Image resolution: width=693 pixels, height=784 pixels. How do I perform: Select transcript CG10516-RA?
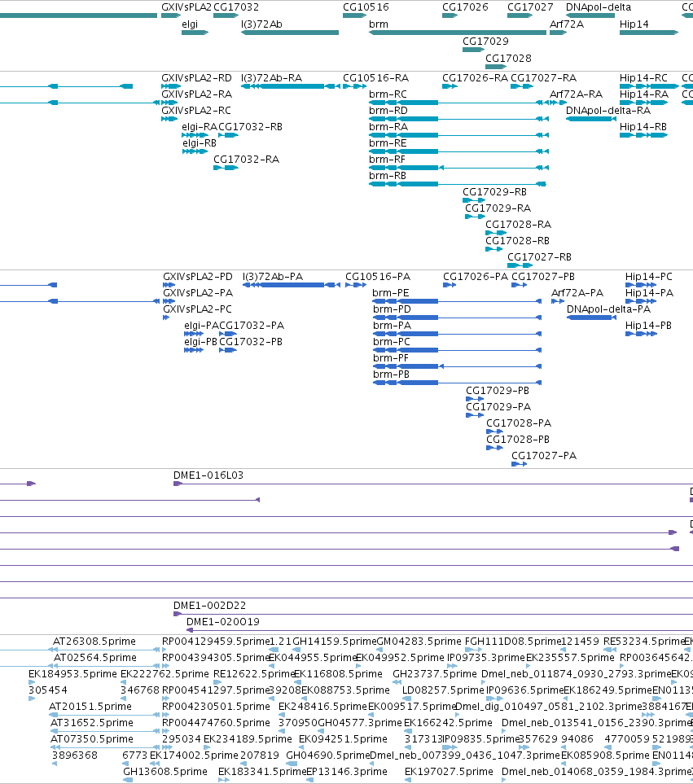[x=354, y=86]
